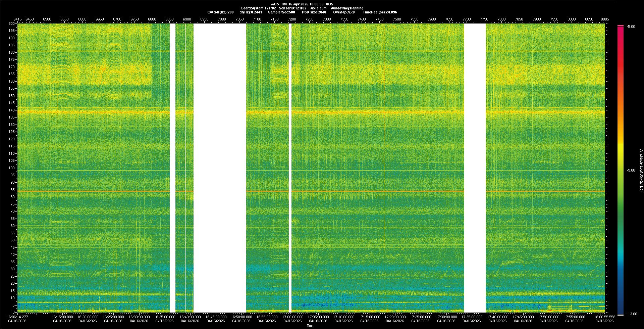Click the Cutoff(Hz):200 header parameter

click(220, 12)
